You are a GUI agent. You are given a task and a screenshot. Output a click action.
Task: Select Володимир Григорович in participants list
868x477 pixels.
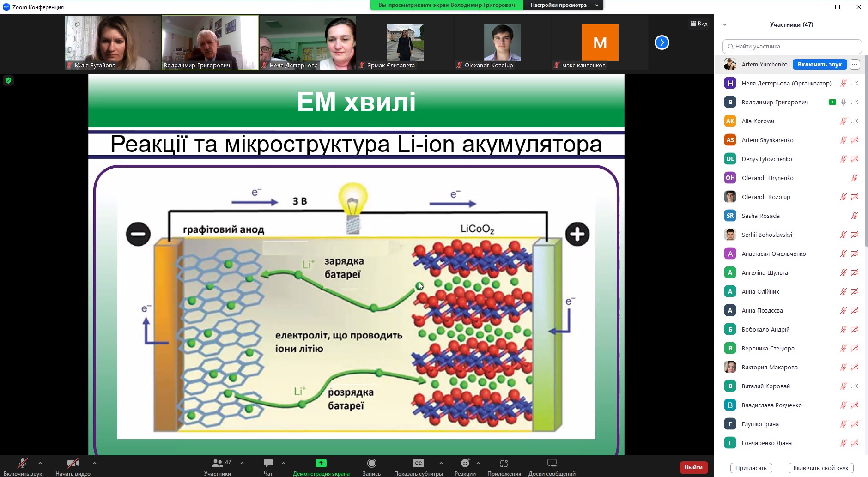pos(774,103)
